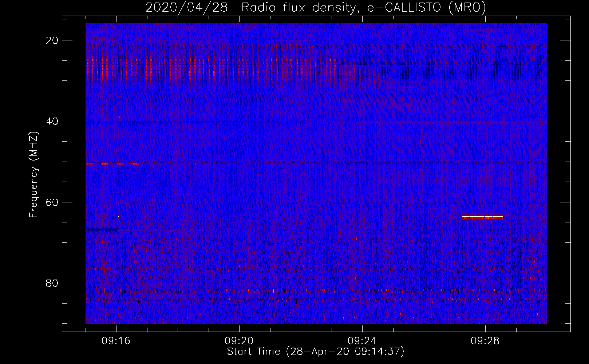Click the 'Frequency (MHZ)' axis label

click(33, 175)
